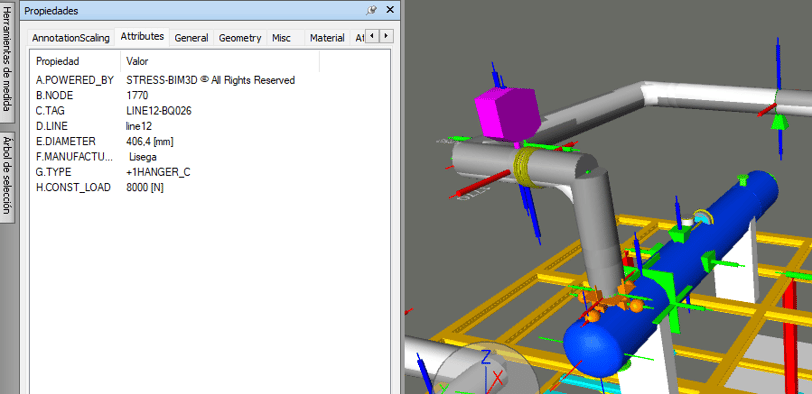Switch to the General tab
Screen dimensions: 812x394
191,38
